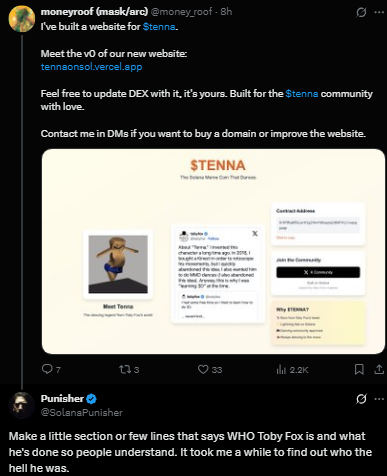Open Punisher's profile avatar
Screen dimensions: 387x476
coord(22,405)
